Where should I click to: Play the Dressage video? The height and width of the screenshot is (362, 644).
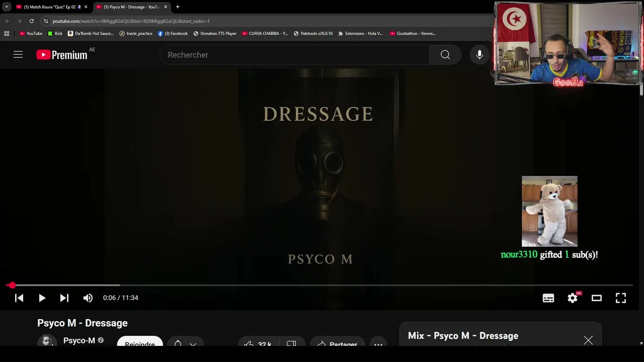click(x=42, y=298)
